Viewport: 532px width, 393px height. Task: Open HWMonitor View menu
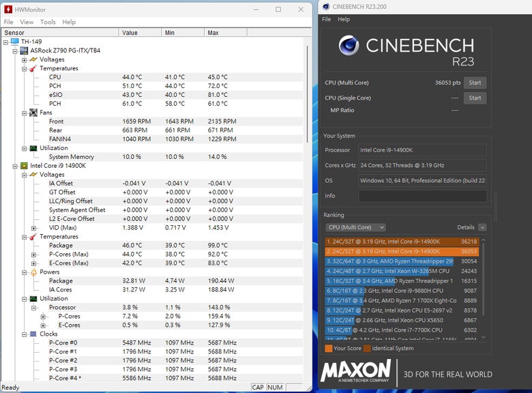pyautogui.click(x=27, y=22)
